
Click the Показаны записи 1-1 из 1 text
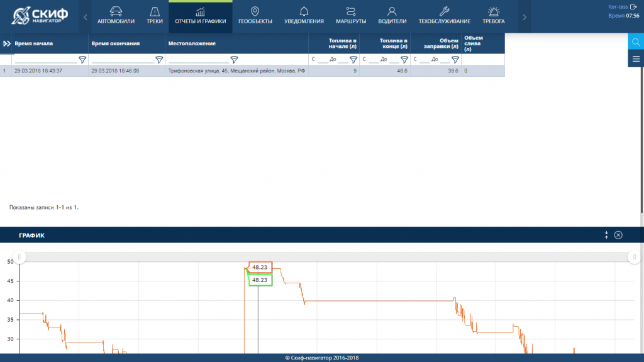44,207
